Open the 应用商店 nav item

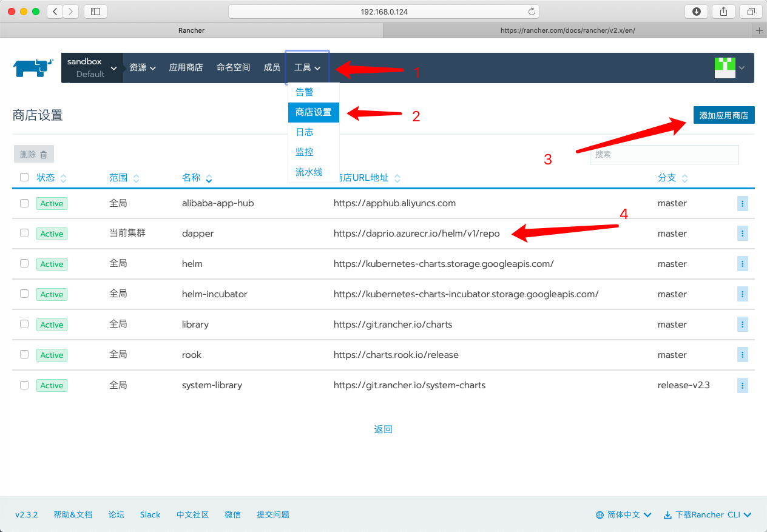point(186,68)
